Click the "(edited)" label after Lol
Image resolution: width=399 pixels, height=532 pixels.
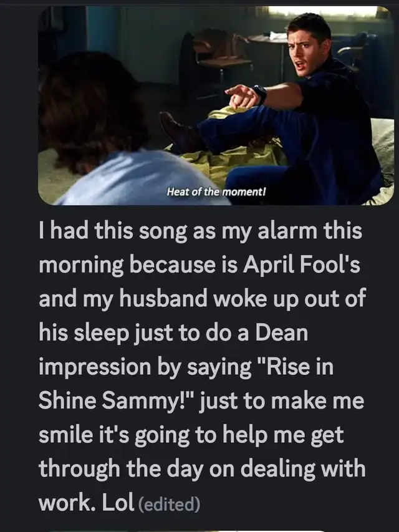(x=169, y=504)
